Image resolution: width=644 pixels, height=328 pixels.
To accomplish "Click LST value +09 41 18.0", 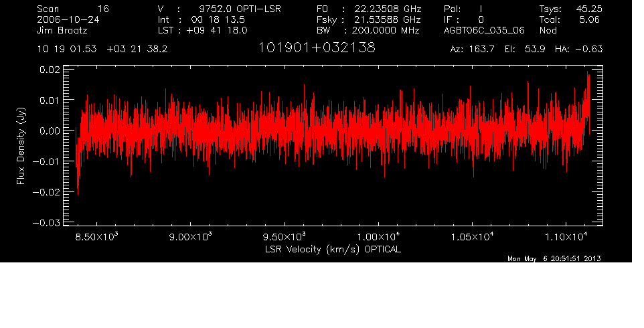I will (217, 30).
